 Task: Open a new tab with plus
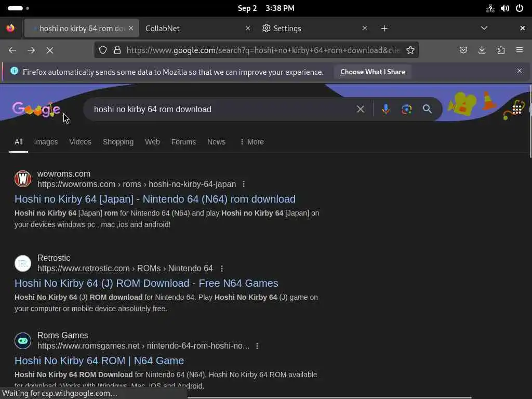384,29
